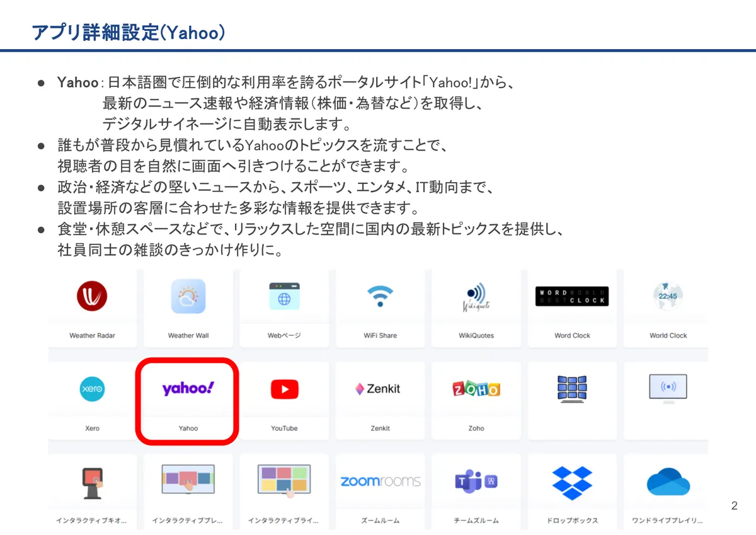Click the red YouTube play icon
756x535 pixels.
(284, 389)
